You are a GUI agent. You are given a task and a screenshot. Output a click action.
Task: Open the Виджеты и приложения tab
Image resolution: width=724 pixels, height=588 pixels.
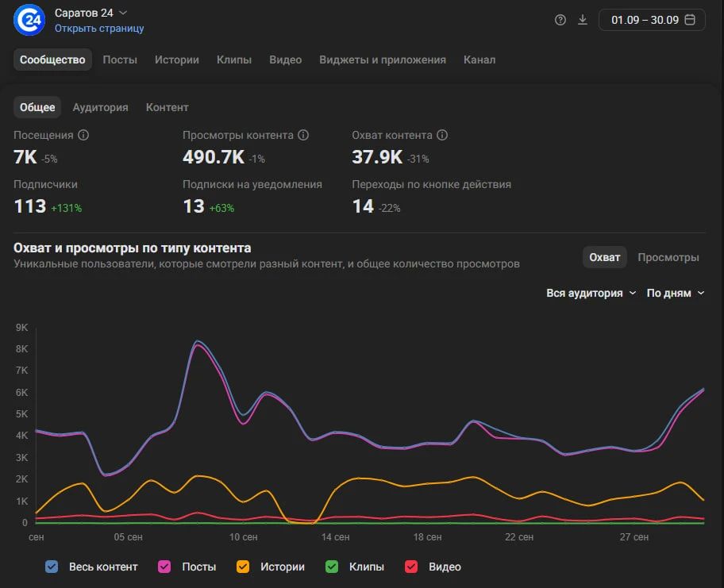(383, 60)
